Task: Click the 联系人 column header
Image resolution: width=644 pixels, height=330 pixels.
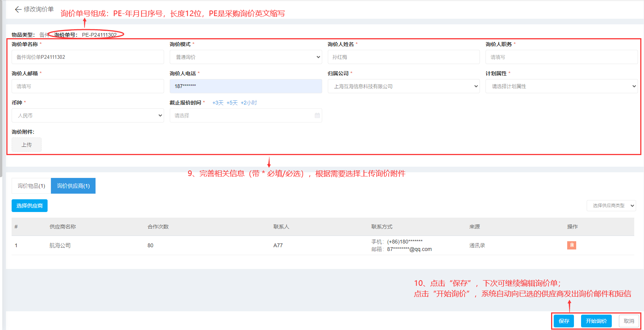Action: click(x=281, y=227)
